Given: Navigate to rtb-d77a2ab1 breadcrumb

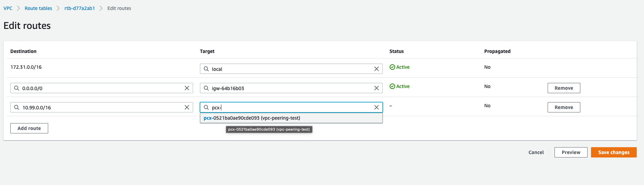Looking at the screenshot, I should click(80, 8).
